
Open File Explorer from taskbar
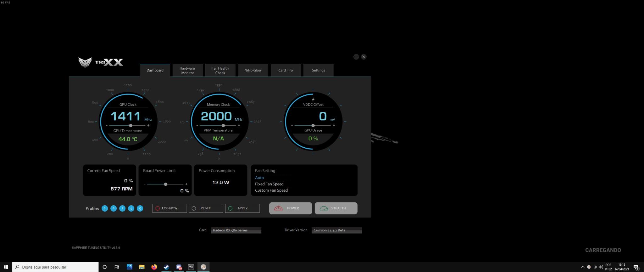pos(142,267)
